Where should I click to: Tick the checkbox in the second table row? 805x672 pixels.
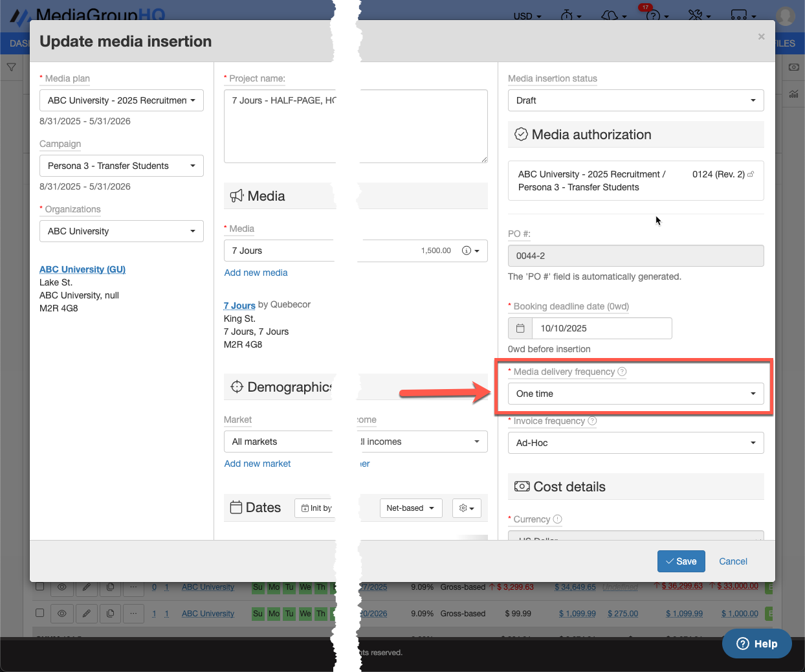coord(40,612)
